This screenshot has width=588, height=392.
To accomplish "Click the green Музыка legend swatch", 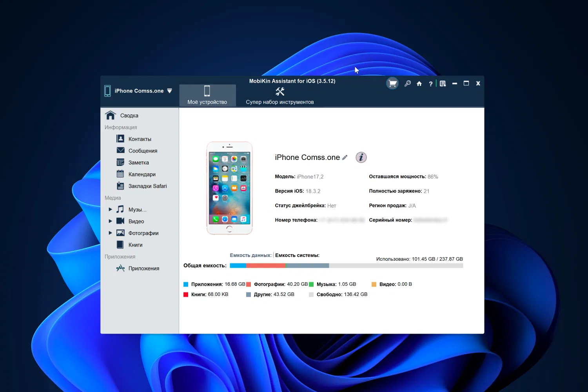I will tap(311, 285).
